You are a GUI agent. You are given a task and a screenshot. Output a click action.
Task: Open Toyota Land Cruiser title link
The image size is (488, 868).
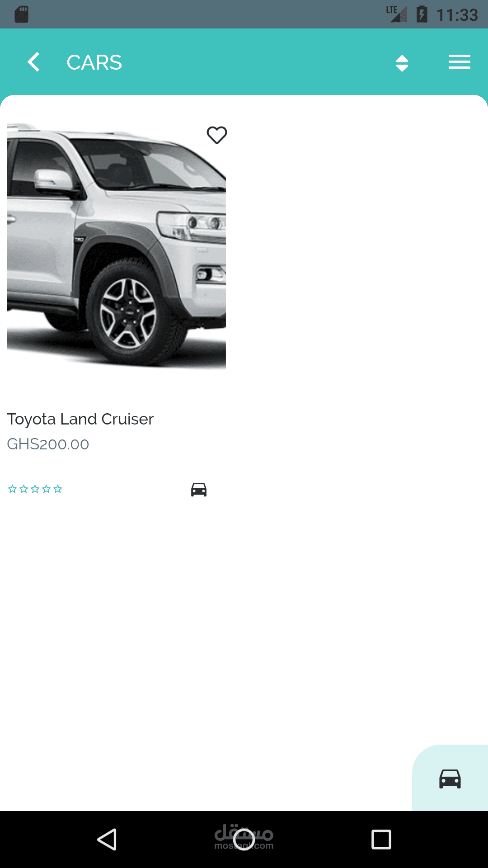click(80, 420)
